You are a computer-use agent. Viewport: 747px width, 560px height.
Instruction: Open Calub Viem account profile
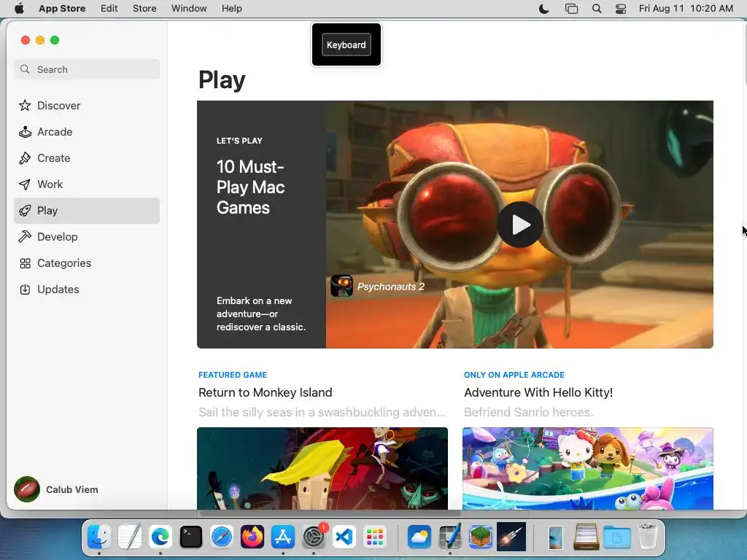pyautogui.click(x=56, y=489)
